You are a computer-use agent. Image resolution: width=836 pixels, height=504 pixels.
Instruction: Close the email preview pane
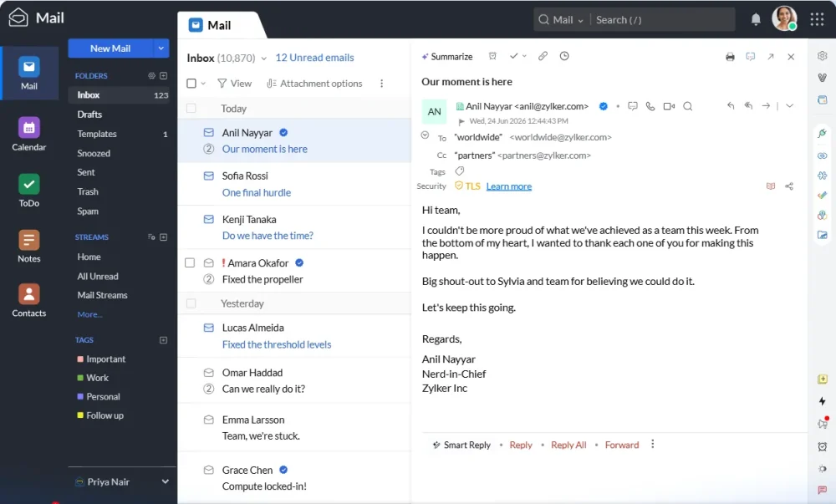point(791,57)
